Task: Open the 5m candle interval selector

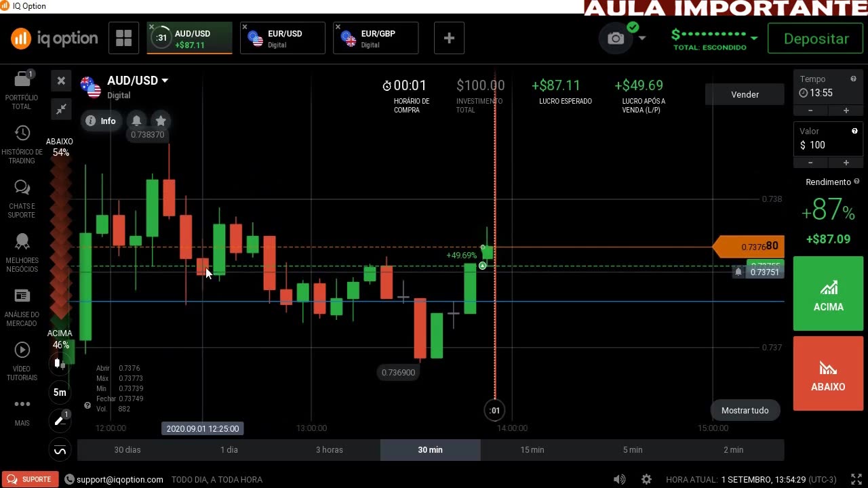Action: click(60, 392)
